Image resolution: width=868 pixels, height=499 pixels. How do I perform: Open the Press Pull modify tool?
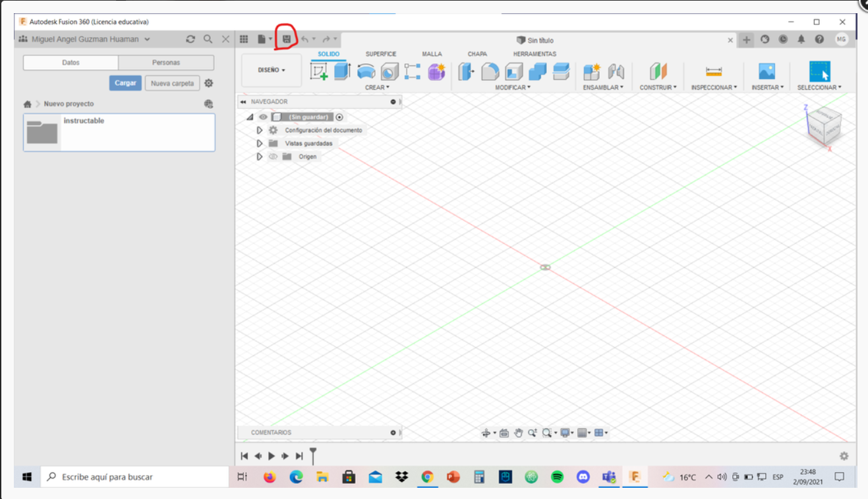click(465, 71)
